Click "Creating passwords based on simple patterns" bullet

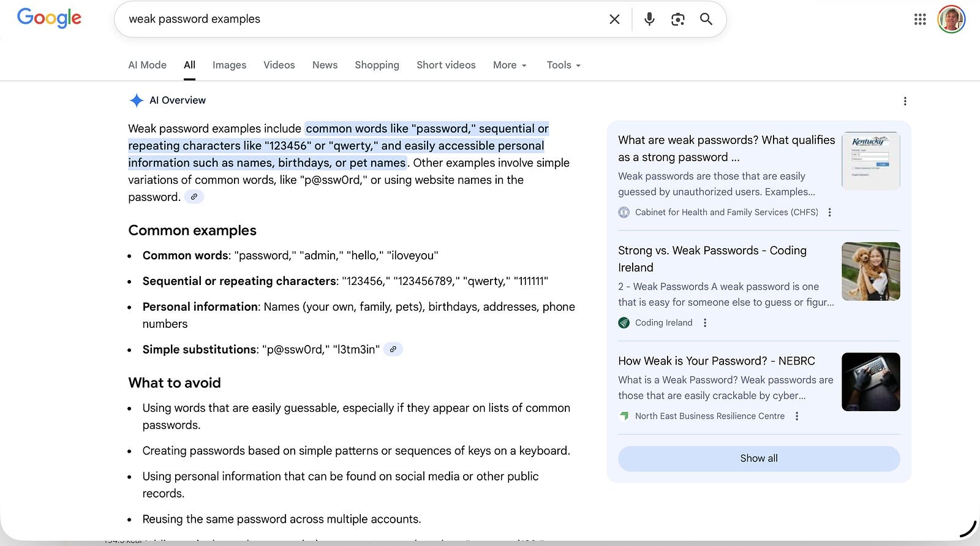356,451
